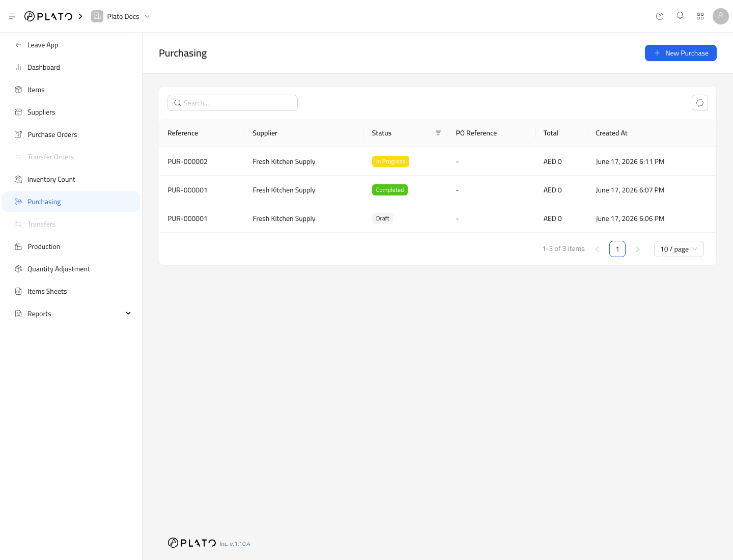This screenshot has height=560, width=733.
Task: Click the Production sidebar icon
Action: 18,246
